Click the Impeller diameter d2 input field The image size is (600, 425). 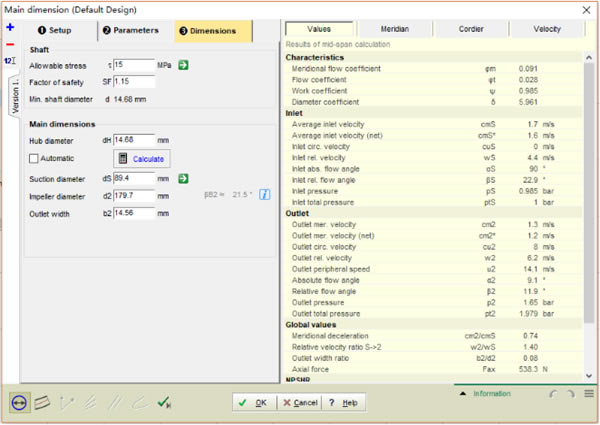pos(134,196)
